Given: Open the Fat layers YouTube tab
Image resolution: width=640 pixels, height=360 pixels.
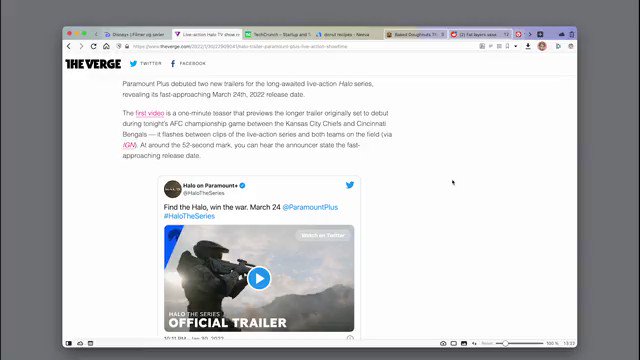Looking at the screenshot, I should (480, 35).
